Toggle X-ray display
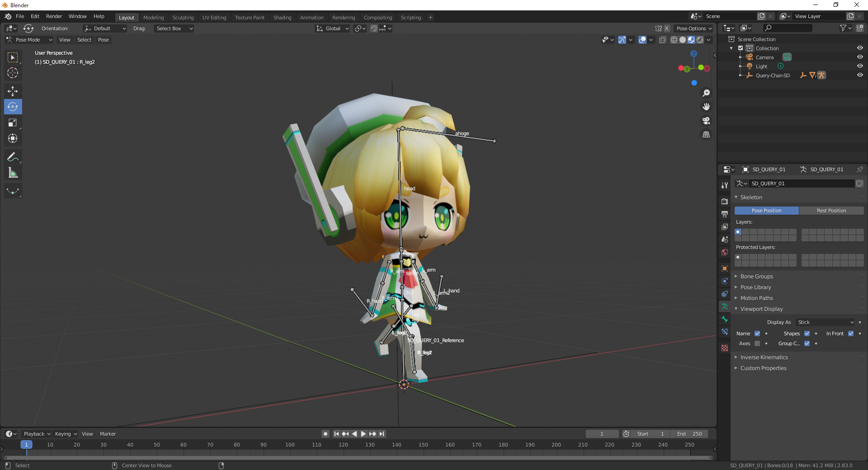The image size is (868, 470). point(663,40)
